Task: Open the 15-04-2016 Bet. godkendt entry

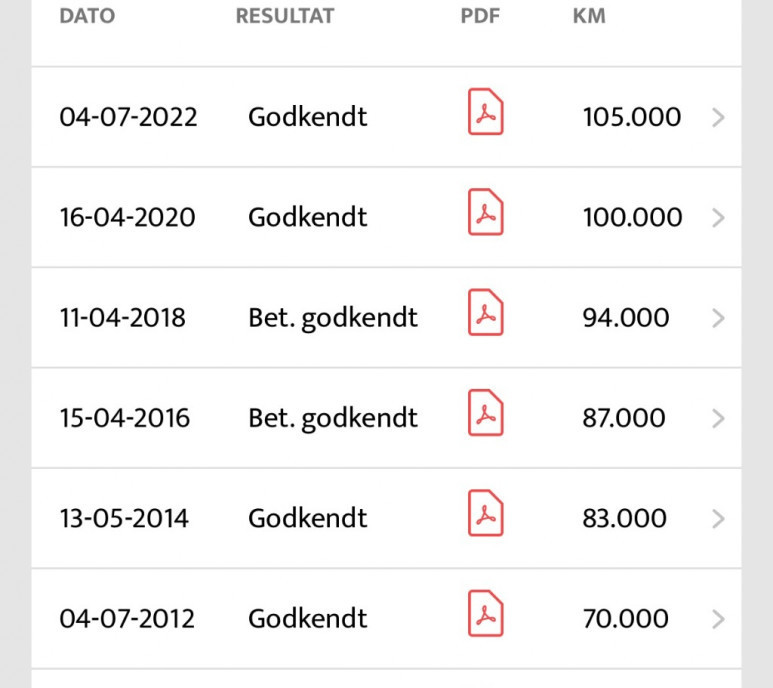Action: (x=386, y=418)
